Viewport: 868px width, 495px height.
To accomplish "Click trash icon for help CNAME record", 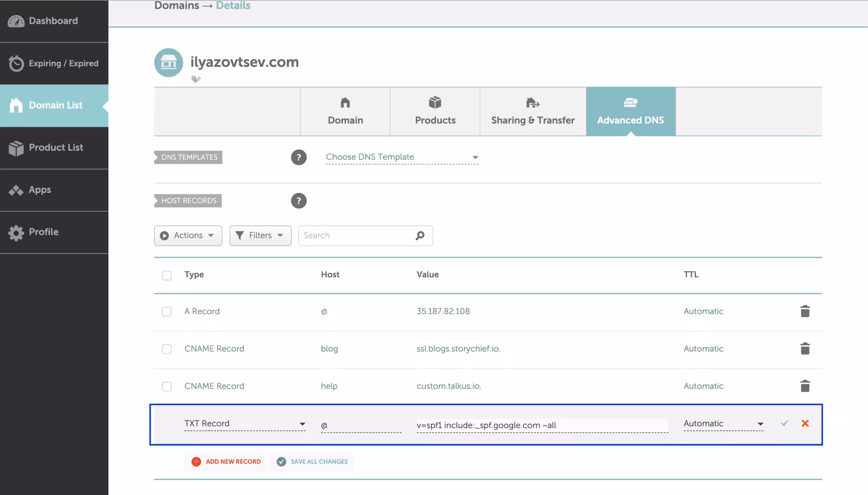I will (x=805, y=386).
